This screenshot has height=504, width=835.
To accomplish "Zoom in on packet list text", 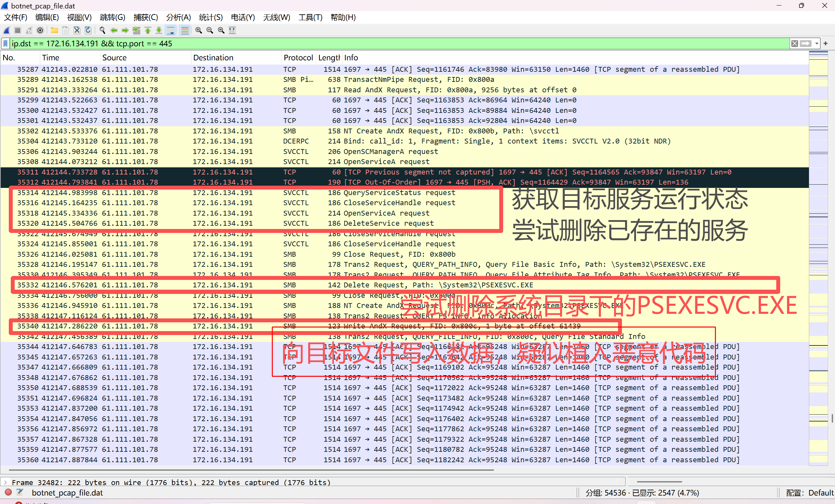I will click(x=199, y=30).
